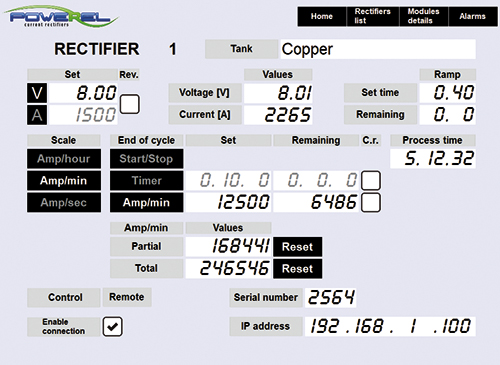Click Total value 246546
The height and width of the screenshot is (365, 500).
[x=228, y=269]
